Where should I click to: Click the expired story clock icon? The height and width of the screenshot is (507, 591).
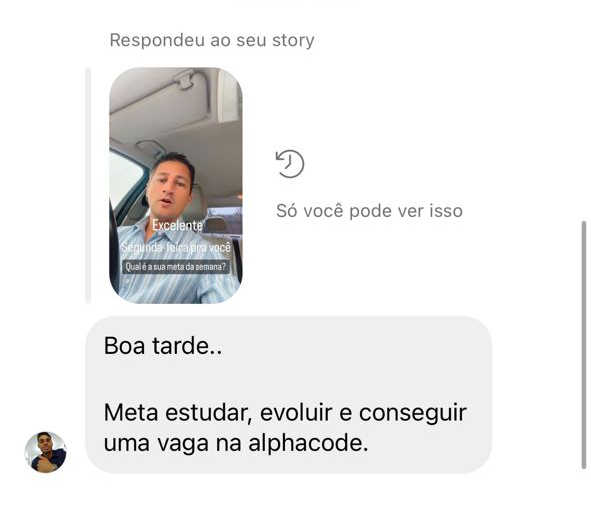click(x=290, y=164)
